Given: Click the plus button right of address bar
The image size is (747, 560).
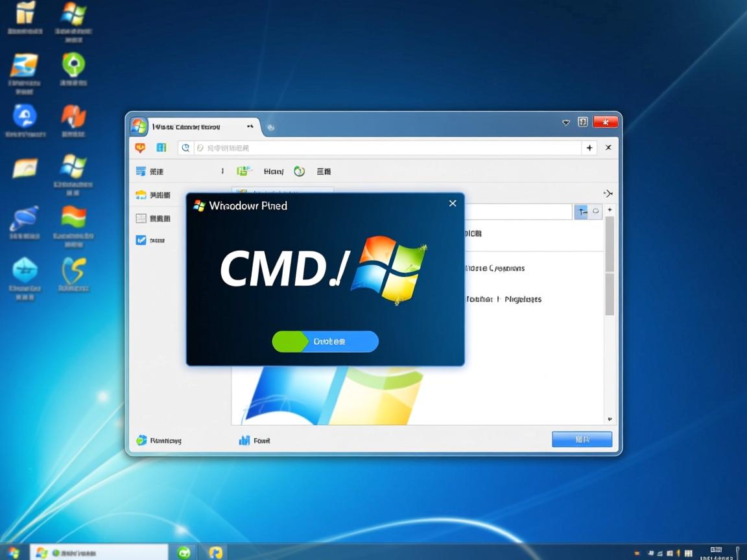Looking at the screenshot, I should [589, 148].
